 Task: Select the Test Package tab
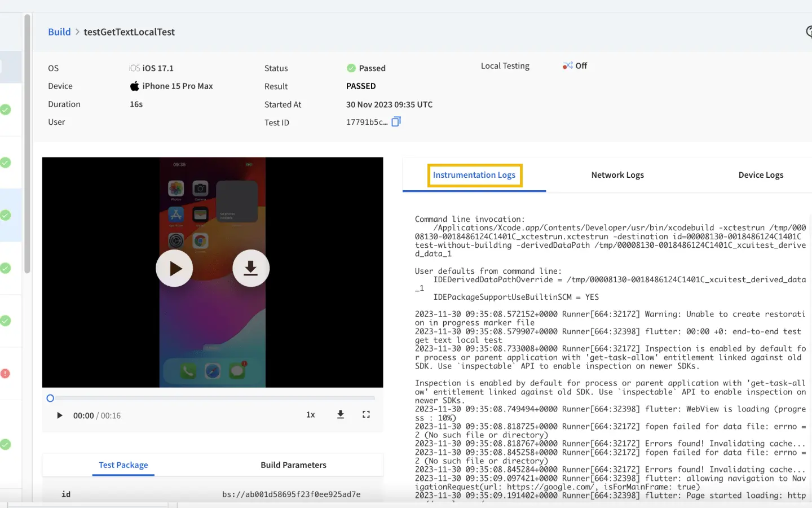pos(123,465)
